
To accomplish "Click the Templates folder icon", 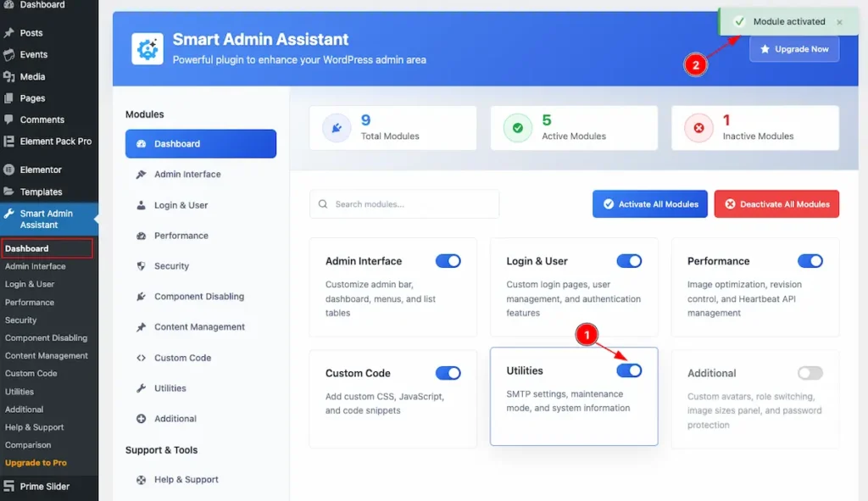I will point(8,192).
